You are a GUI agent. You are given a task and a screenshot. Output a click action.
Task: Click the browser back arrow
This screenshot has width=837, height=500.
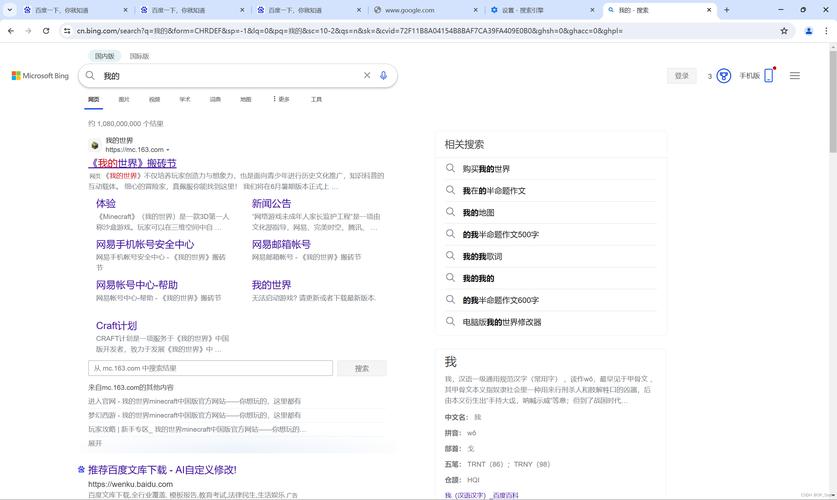click(x=11, y=31)
